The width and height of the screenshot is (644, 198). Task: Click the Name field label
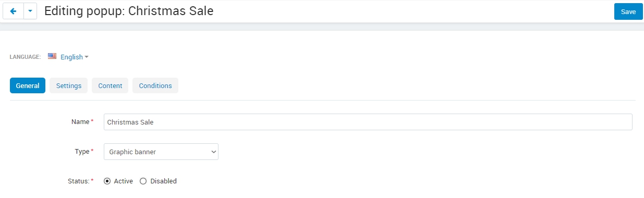80,122
